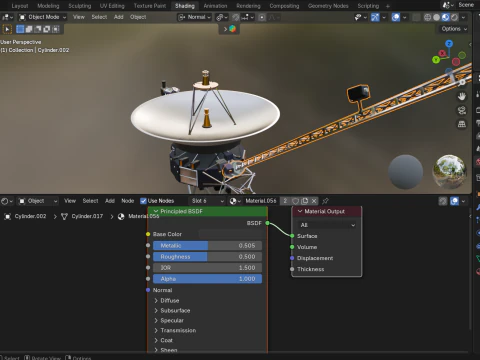Choose subtract selection mode icon
The width and height of the screenshot is (480, 360).
click(x=38, y=29)
